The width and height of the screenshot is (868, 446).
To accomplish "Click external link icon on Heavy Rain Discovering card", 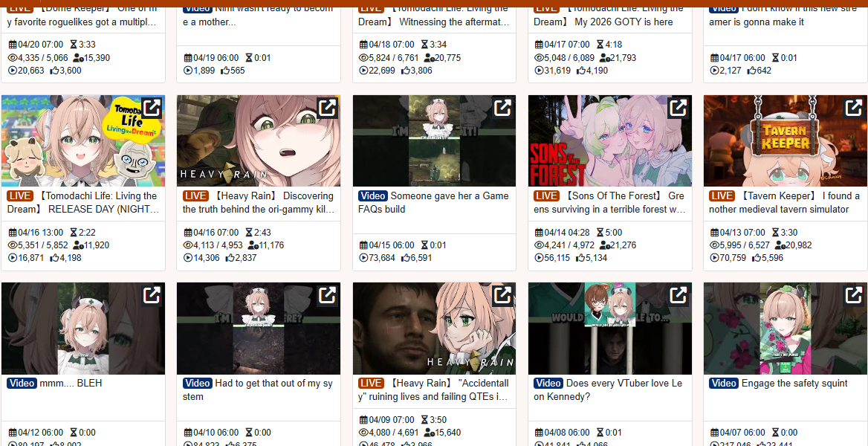I will click(x=327, y=108).
